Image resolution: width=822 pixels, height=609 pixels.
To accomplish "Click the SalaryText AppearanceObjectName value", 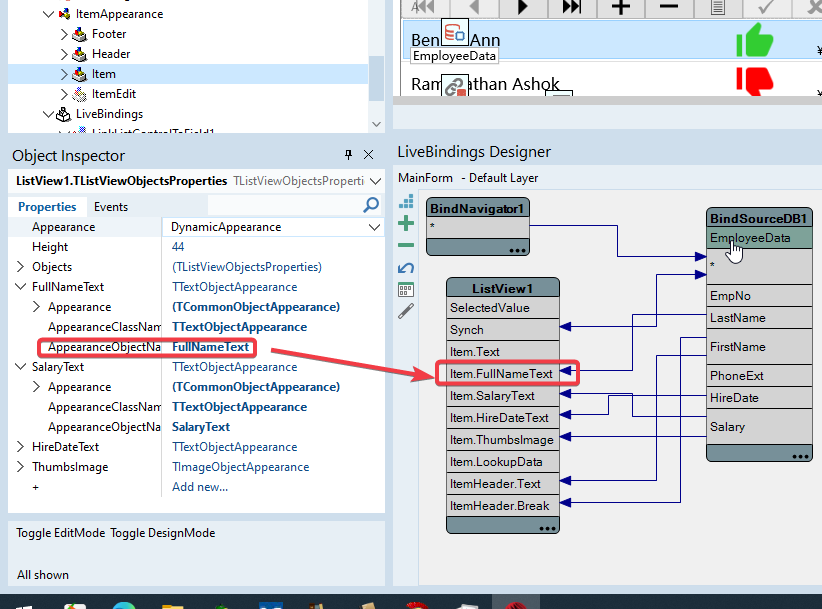I will 201,427.
